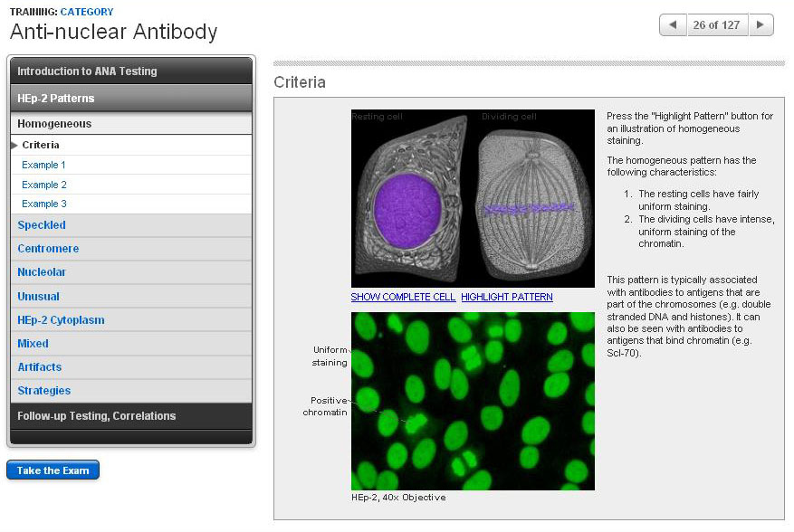Open the CATEGORY training link

click(x=87, y=12)
